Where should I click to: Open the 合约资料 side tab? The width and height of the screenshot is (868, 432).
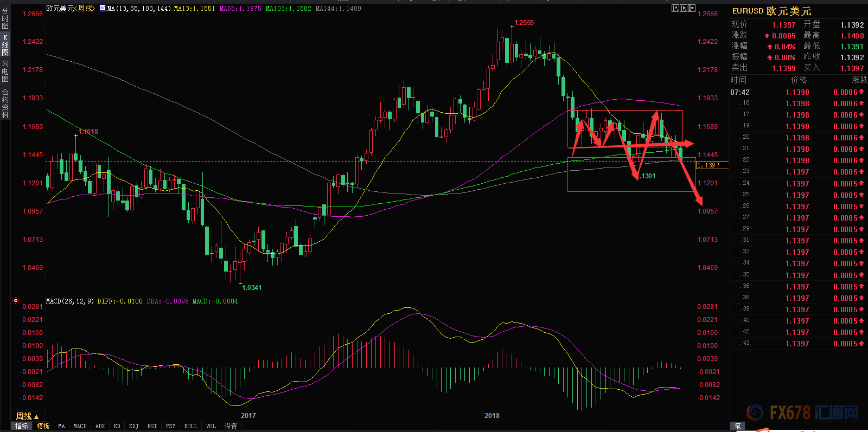click(5, 104)
